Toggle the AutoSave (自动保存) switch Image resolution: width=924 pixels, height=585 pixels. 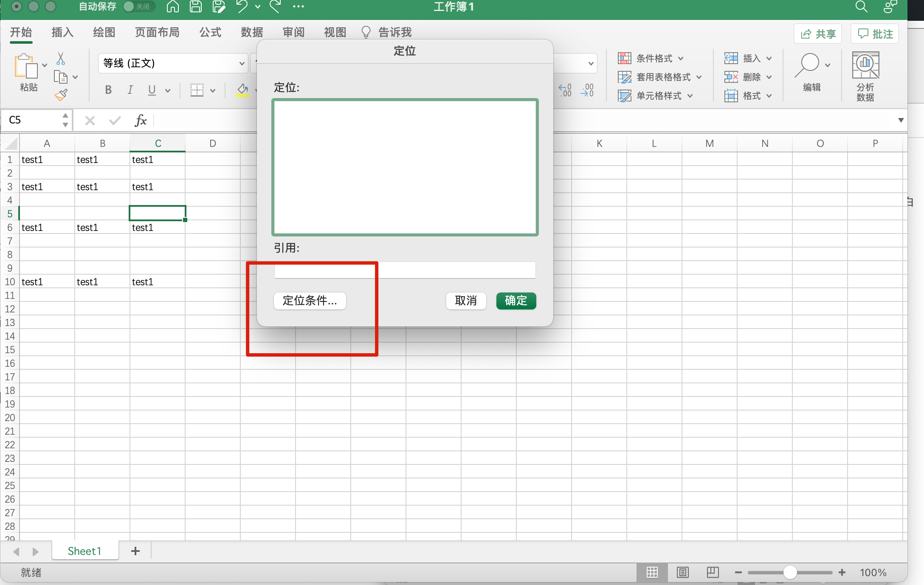click(x=138, y=7)
